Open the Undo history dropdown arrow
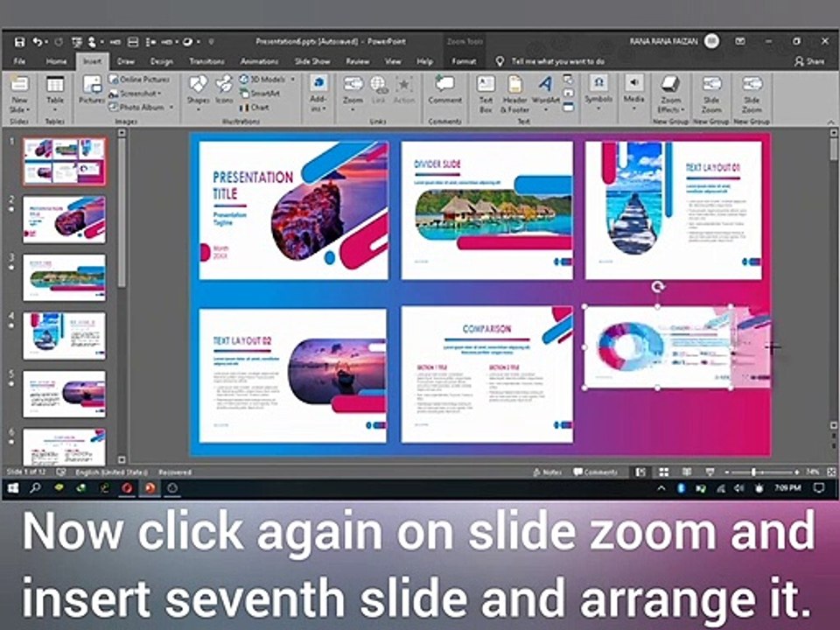This screenshot has height=630, width=840. pos(46,42)
